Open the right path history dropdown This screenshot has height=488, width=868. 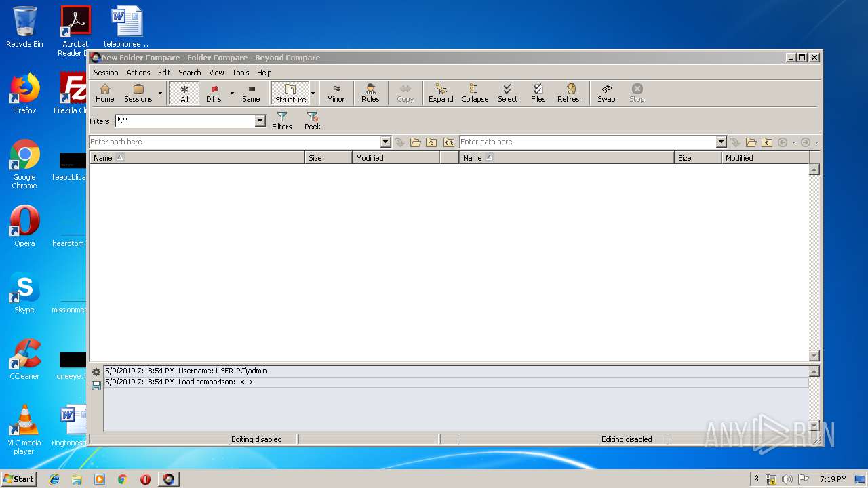tap(721, 142)
